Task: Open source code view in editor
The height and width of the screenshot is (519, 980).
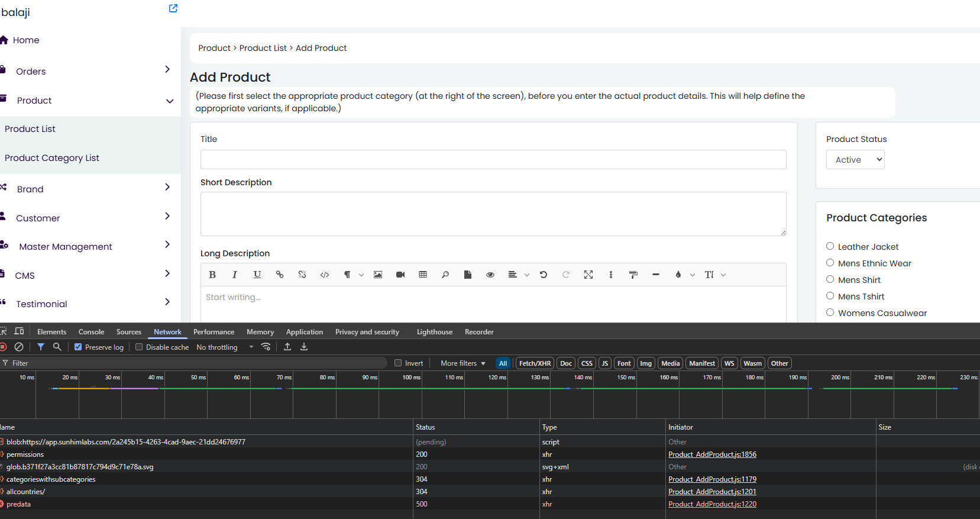Action: point(325,275)
